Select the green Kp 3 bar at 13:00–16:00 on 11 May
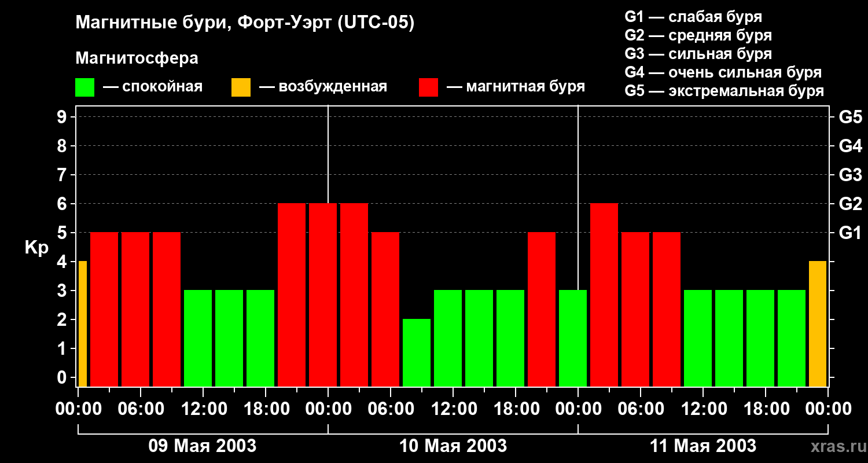The image size is (868, 463). (729, 339)
